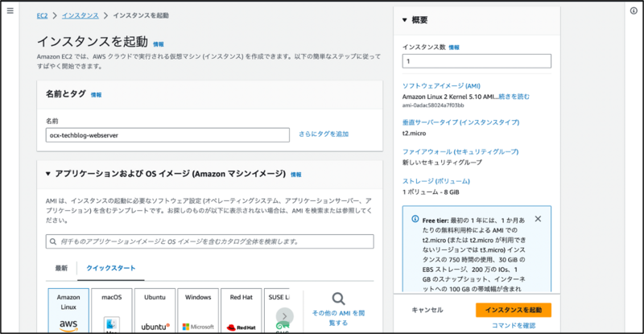Viewport: 644px width, 334px height.
Task: Click コマンドを確認 link
Action: click(x=514, y=325)
